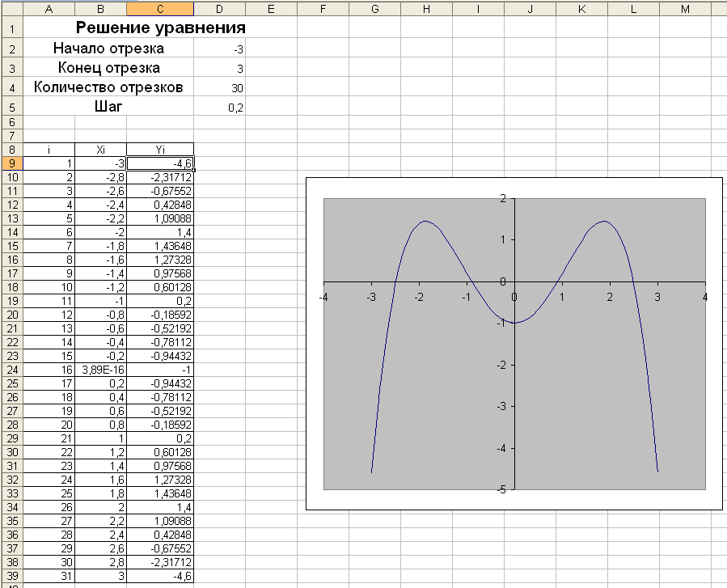Select column L header
This screenshot has height=588, width=727.
coord(634,9)
